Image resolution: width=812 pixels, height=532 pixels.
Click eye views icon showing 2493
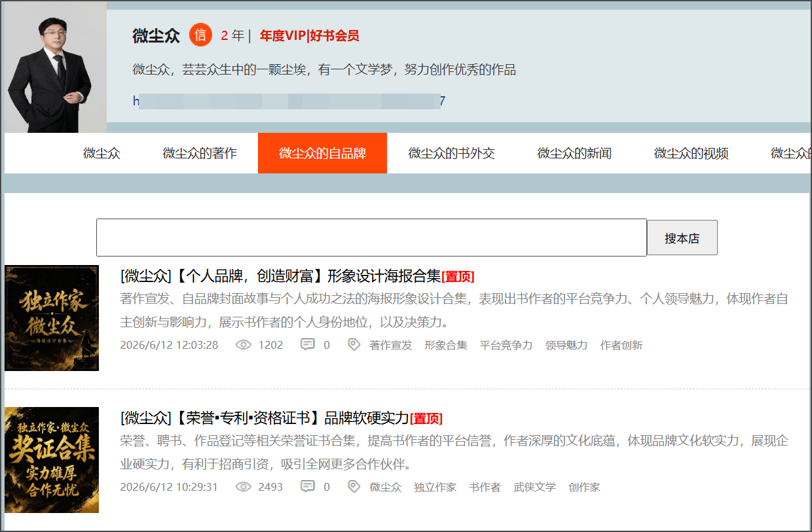click(x=244, y=487)
